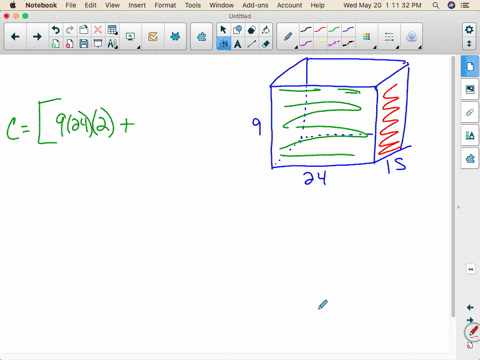Undo the last action
The height and width of the screenshot is (360, 480).
click(x=56, y=30)
